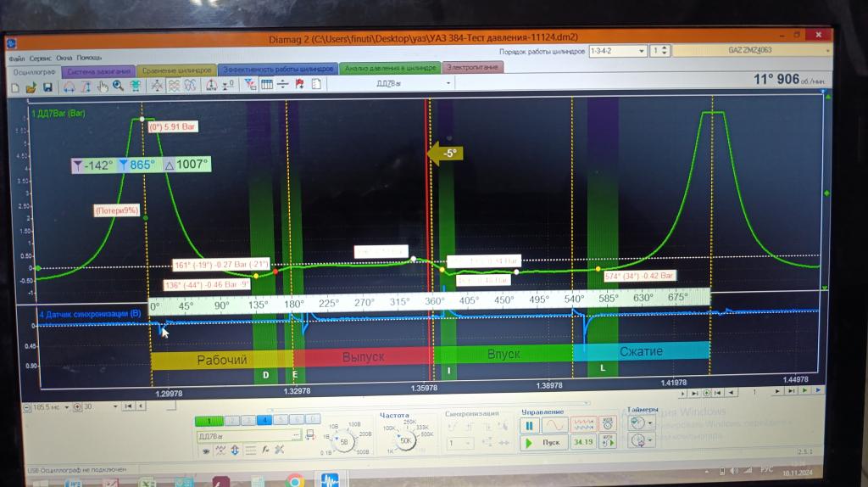
Task: Select the hand pan tool
Action: [x=103, y=86]
